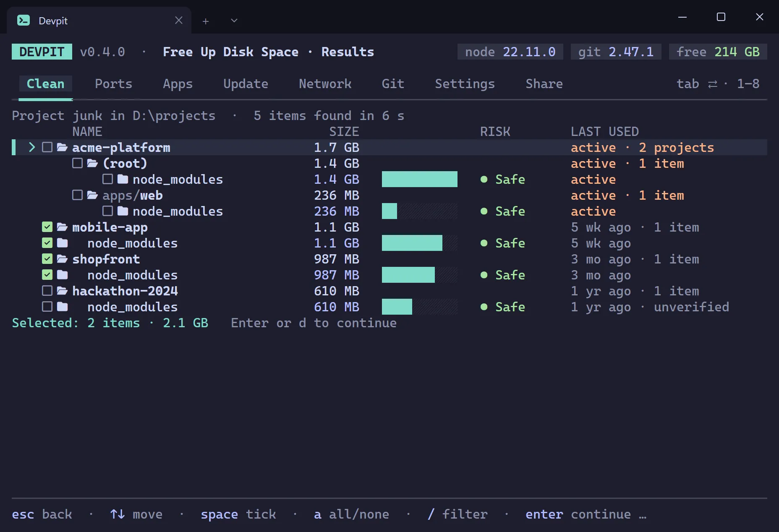The image size is (779, 532).
Task: Click the Devpit terminal icon in the tab
Action: (24, 20)
